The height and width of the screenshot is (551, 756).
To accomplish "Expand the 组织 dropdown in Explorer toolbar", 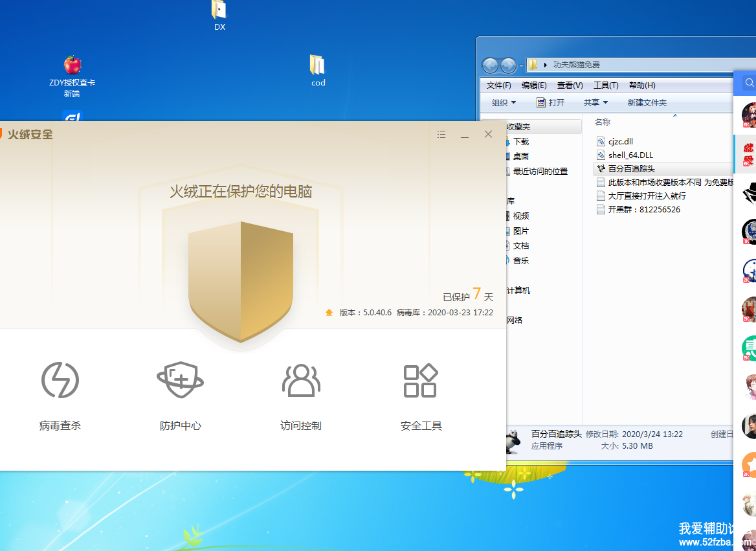I will (x=504, y=103).
